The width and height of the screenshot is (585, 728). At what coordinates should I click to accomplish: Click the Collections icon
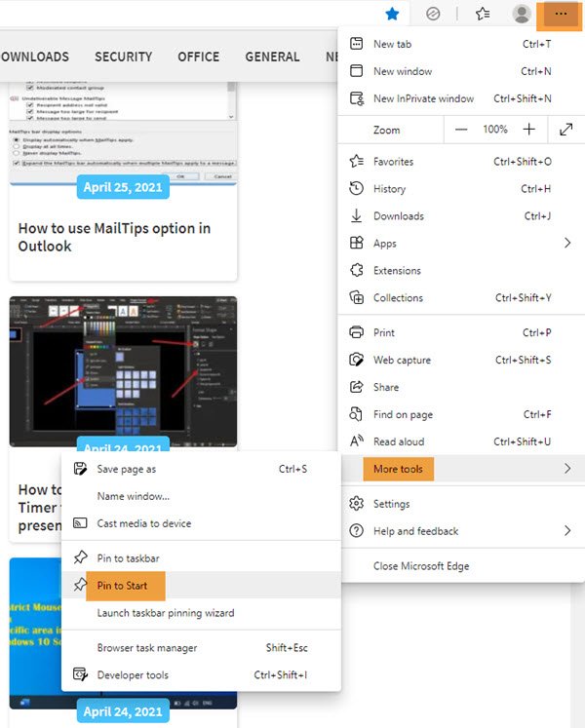point(357,297)
